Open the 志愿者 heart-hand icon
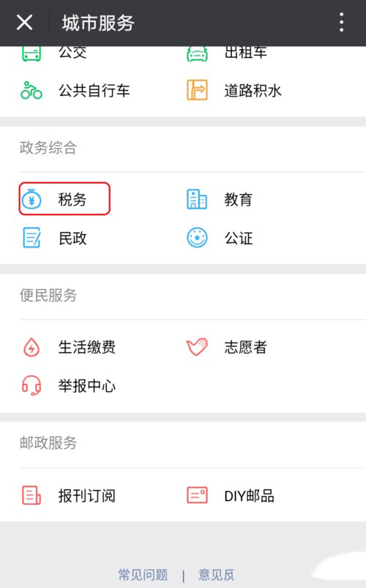 pos(197,347)
